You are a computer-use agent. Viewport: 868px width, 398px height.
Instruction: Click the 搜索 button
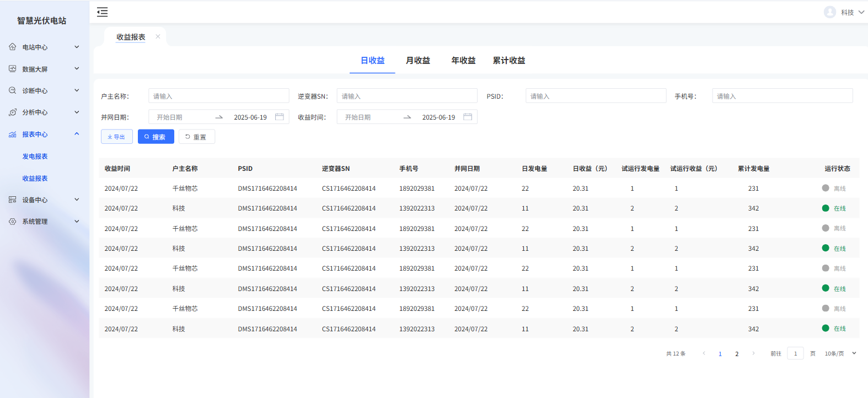pos(156,137)
